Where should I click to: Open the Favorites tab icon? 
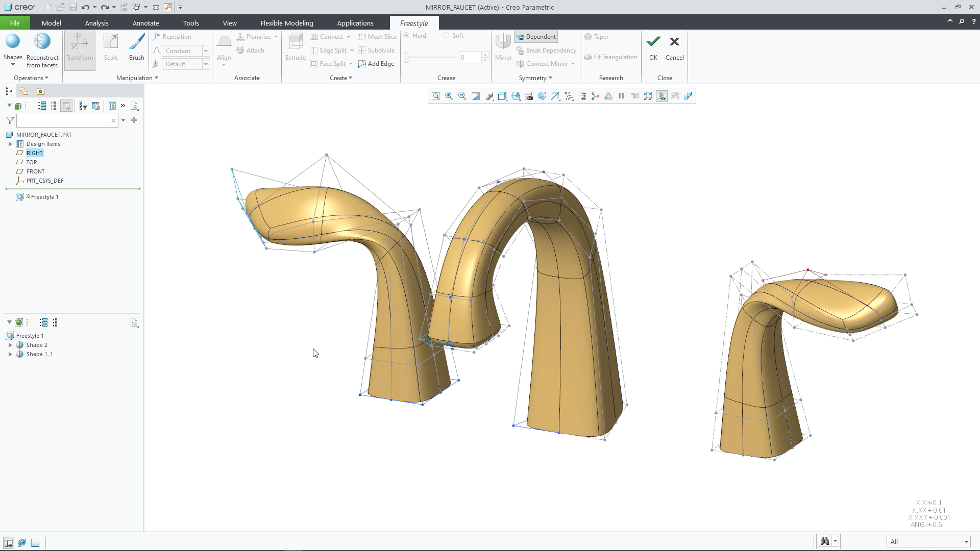coord(40,91)
